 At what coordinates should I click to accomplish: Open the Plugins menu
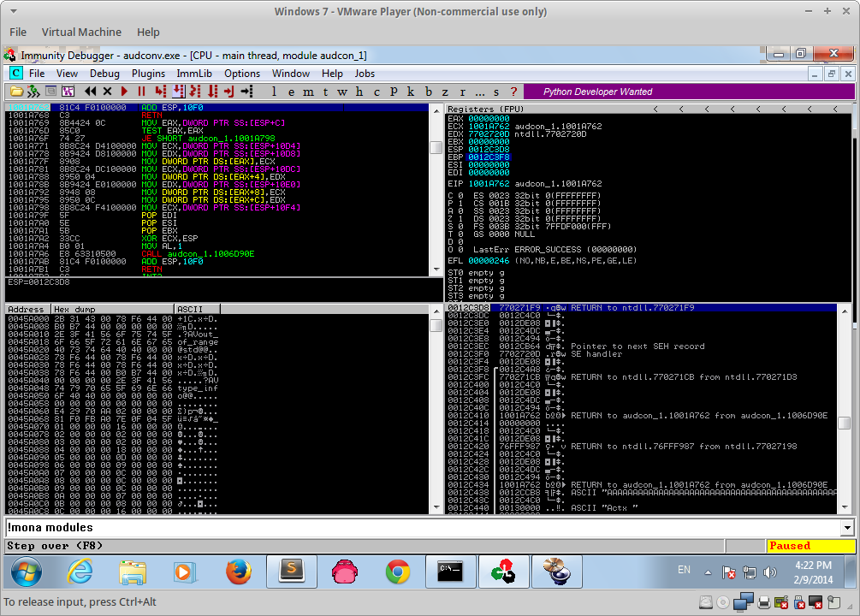tap(148, 74)
